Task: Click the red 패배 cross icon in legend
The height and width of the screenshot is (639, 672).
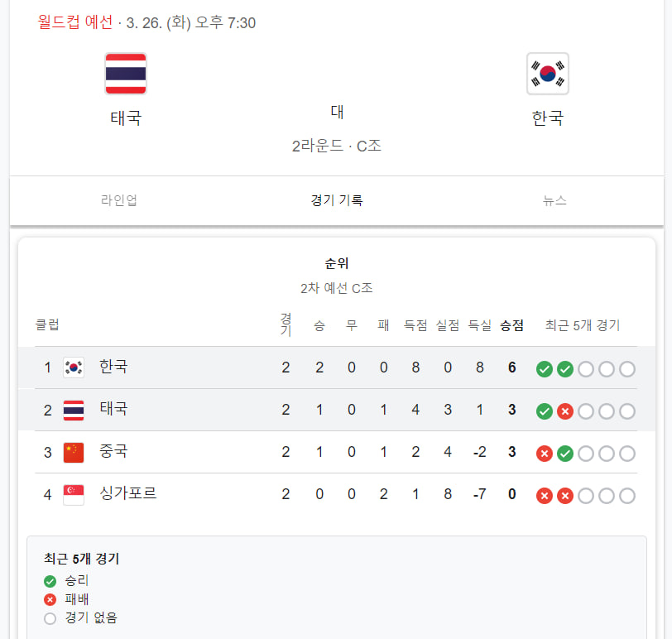Action: 50,598
